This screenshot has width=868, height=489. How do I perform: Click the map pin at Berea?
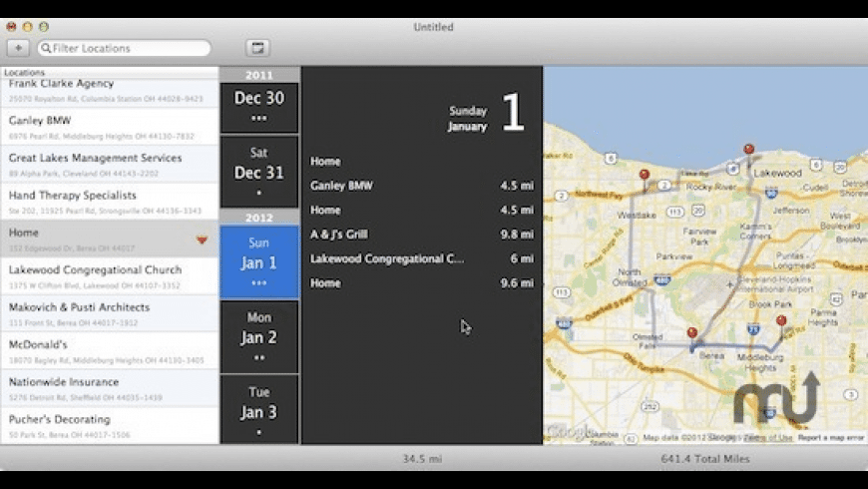[x=692, y=333]
